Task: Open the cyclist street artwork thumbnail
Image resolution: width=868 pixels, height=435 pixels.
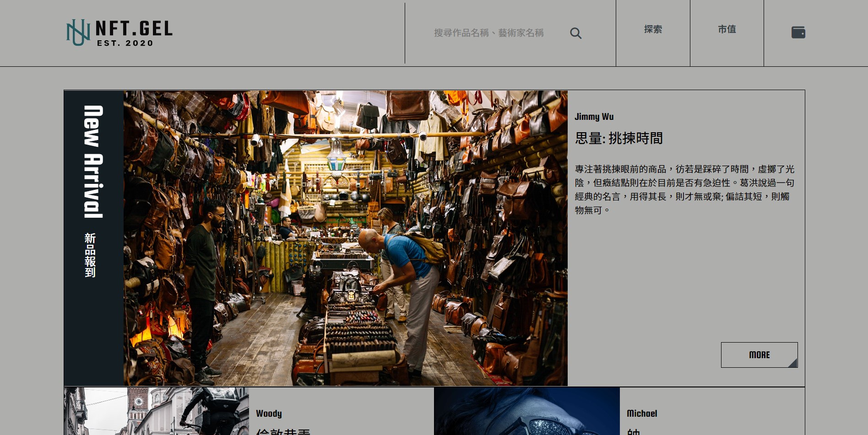Action: [x=157, y=411]
